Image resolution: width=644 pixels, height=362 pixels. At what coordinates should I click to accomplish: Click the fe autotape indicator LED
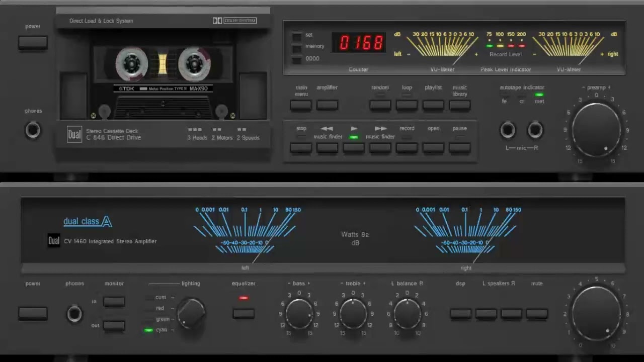coord(505,95)
